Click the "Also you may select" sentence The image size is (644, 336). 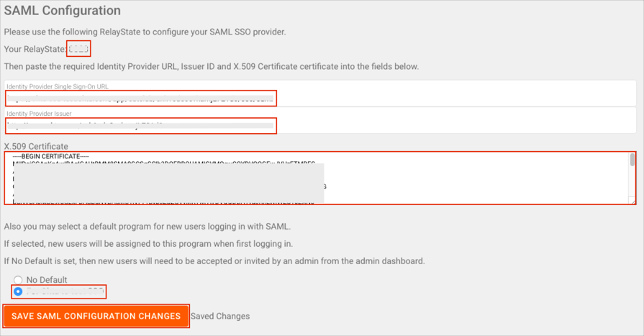148,226
